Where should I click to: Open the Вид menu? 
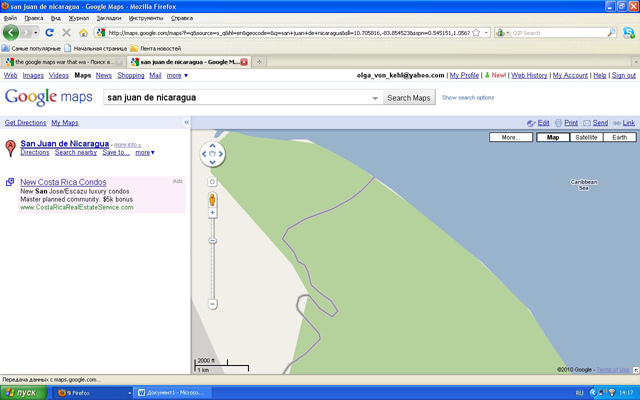pos(56,18)
